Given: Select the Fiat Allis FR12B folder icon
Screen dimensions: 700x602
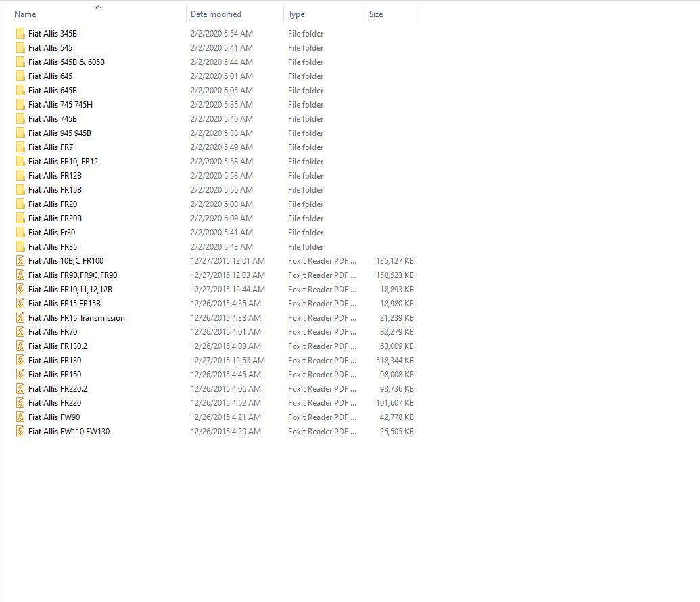Looking at the screenshot, I should click(20, 175).
